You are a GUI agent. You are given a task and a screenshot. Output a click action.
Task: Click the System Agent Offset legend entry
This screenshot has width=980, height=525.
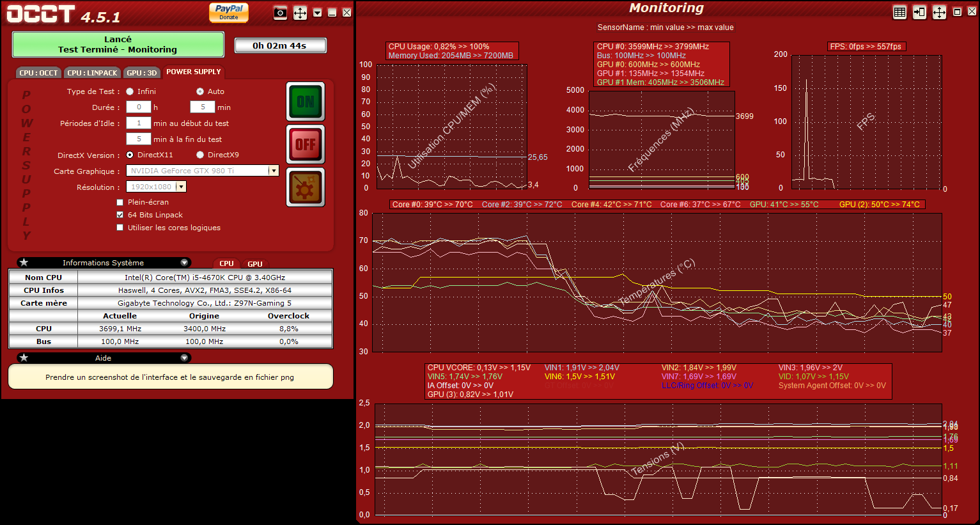(x=832, y=386)
